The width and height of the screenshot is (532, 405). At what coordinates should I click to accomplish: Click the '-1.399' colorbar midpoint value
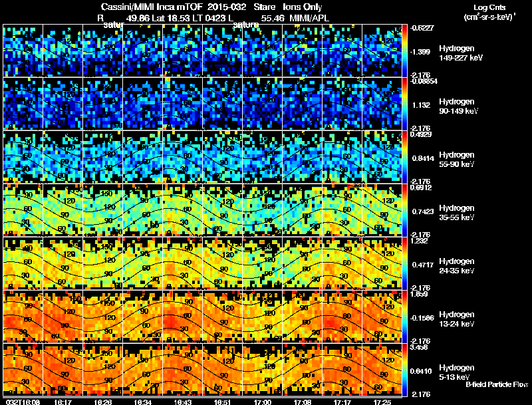click(x=420, y=52)
